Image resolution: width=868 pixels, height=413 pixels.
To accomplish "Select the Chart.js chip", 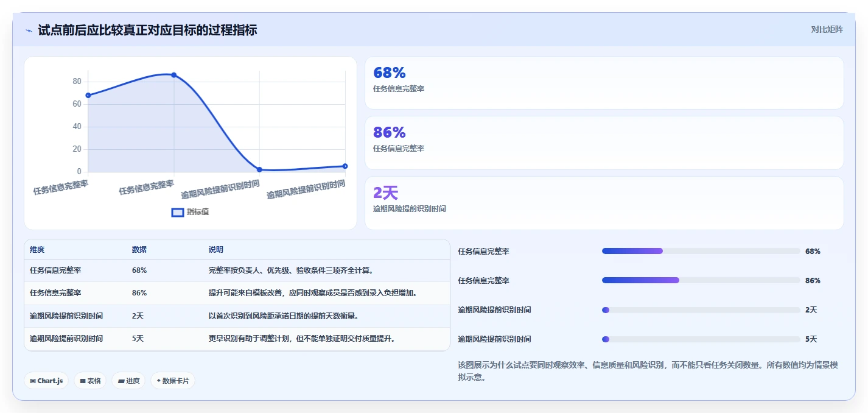I will point(47,381).
